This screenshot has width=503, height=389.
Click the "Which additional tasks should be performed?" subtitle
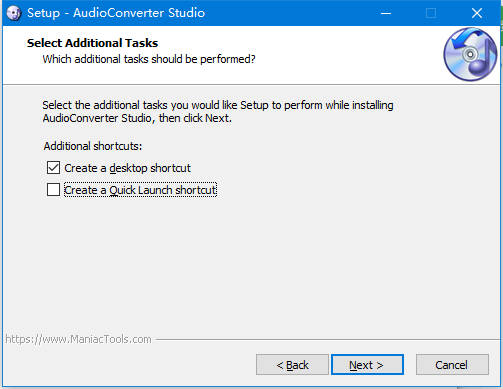(149, 59)
